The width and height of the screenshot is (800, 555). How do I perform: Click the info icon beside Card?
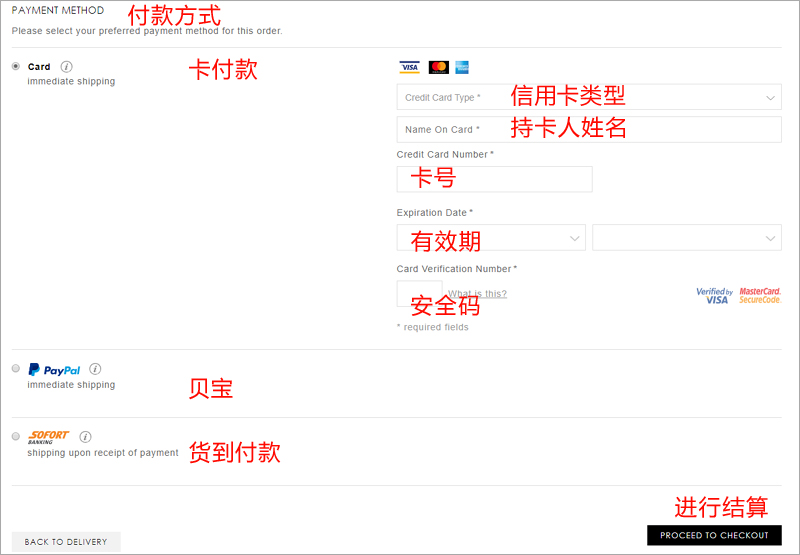(67, 67)
